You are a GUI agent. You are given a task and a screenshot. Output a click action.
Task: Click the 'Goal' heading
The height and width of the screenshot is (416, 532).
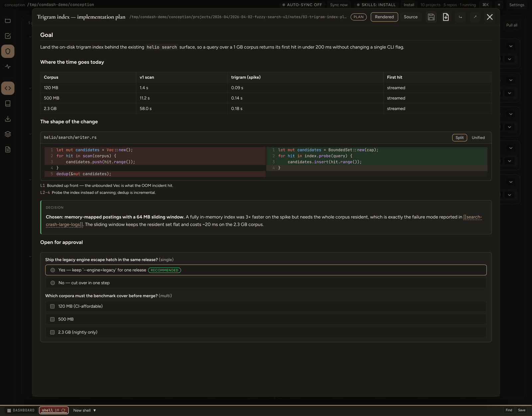click(x=47, y=35)
